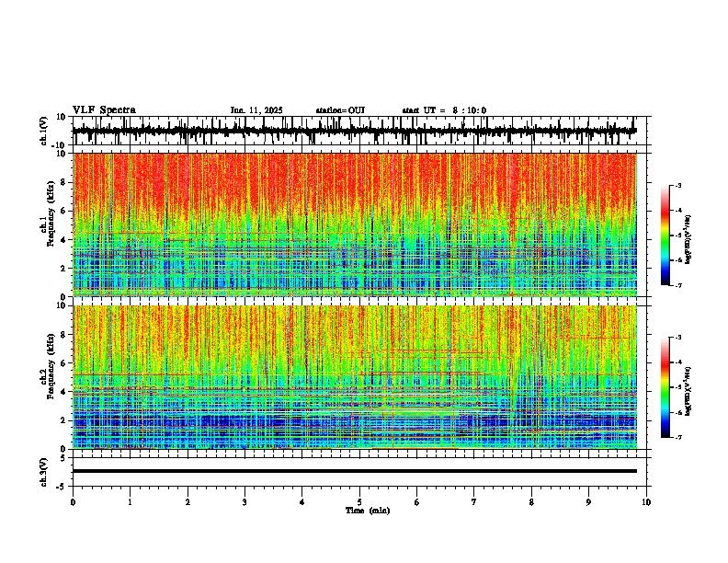
Task: Click the "4" tick on the time axis
Action: coord(302,502)
